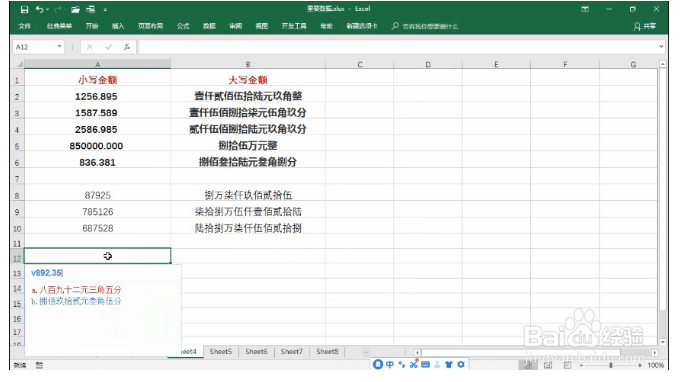Open the 文件 menu
Viewport: 683px width, 382px height.
[25, 26]
